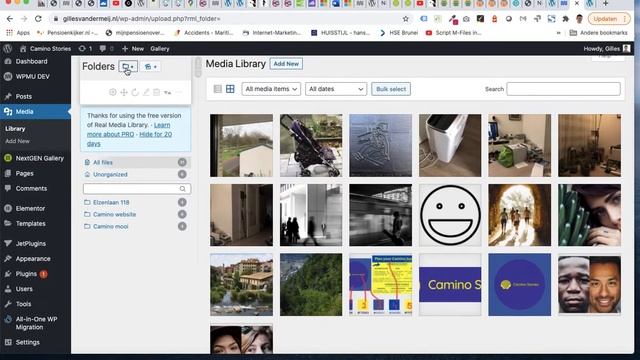The height and width of the screenshot is (360, 640).
Task: Open the smiley face image thumbnail
Action: 450,215
